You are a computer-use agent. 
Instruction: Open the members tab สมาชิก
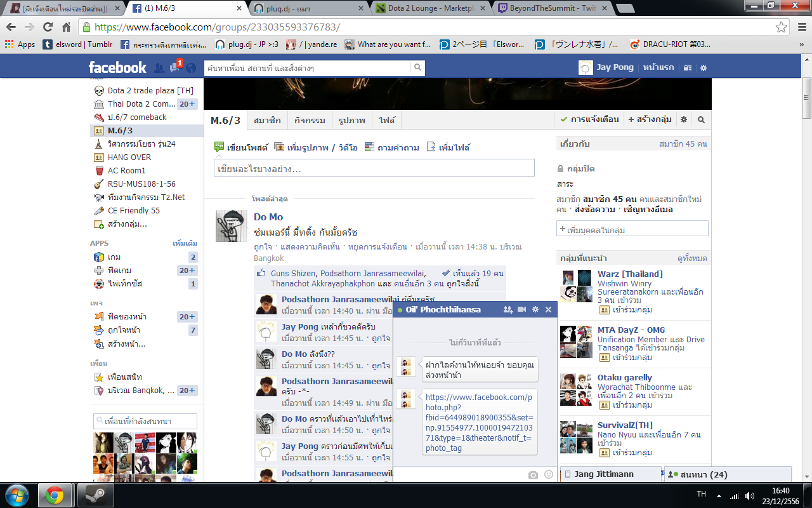tap(267, 120)
